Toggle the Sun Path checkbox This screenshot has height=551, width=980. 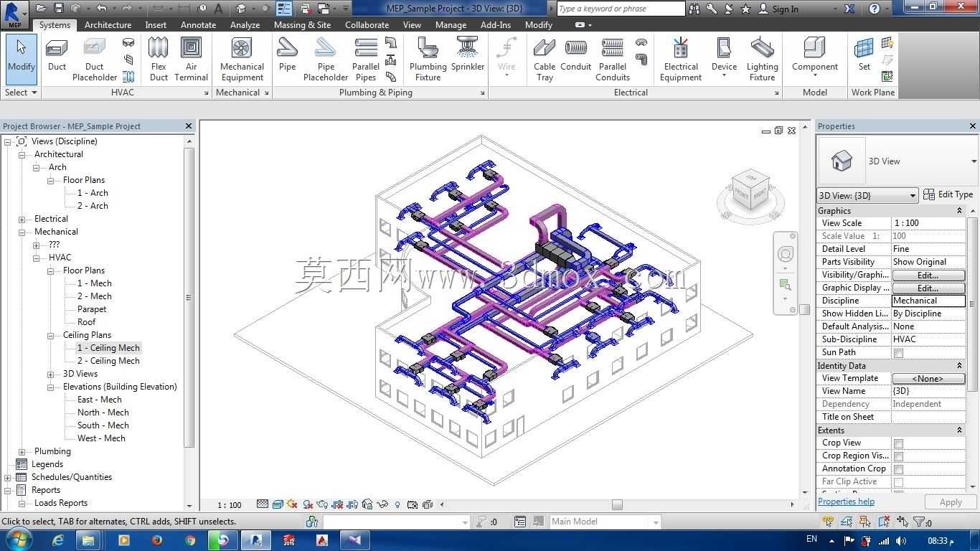pyautogui.click(x=898, y=353)
